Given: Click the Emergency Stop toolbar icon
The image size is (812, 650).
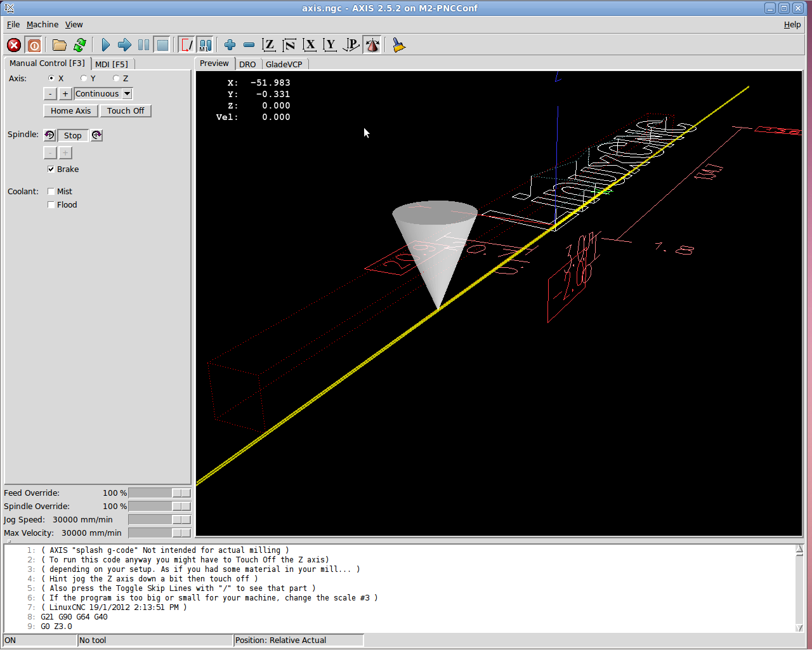Looking at the screenshot, I should [14, 45].
